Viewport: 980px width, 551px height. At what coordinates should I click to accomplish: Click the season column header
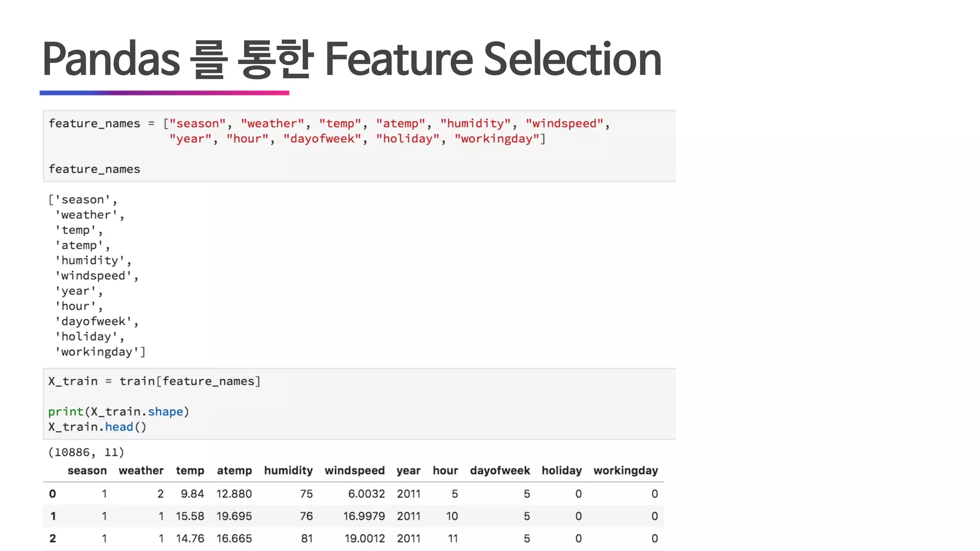tap(87, 471)
